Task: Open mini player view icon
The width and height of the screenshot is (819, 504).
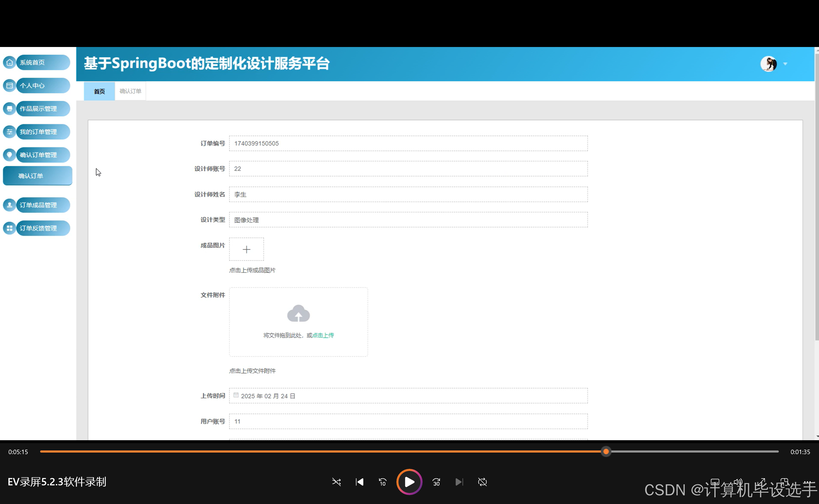Action: [x=784, y=482]
